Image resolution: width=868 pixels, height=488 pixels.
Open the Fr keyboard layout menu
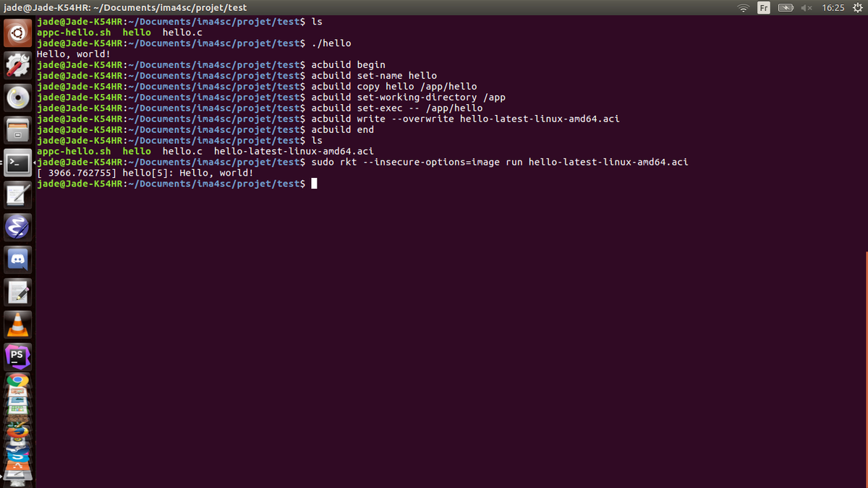(764, 8)
